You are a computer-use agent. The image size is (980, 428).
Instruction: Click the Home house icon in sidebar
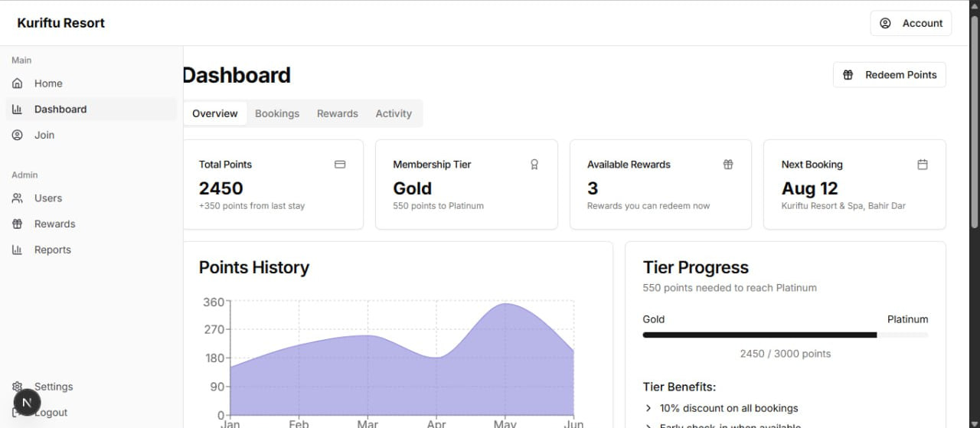18,83
